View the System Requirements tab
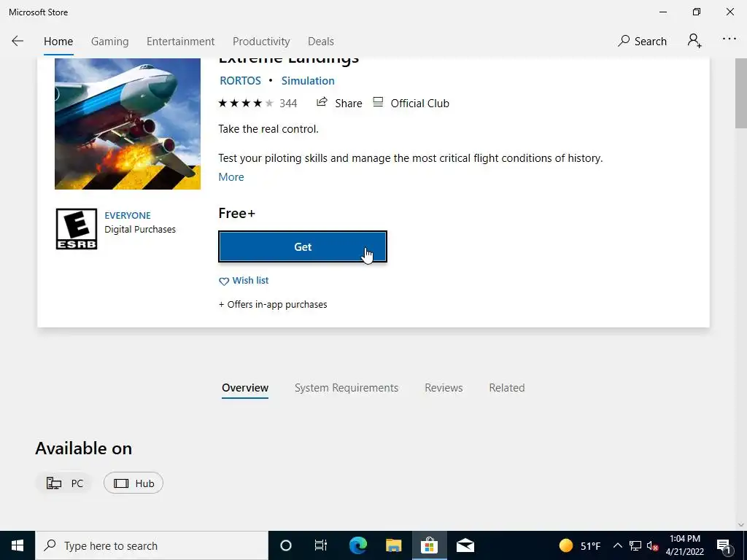Screen dimensions: 747x560 347,388
